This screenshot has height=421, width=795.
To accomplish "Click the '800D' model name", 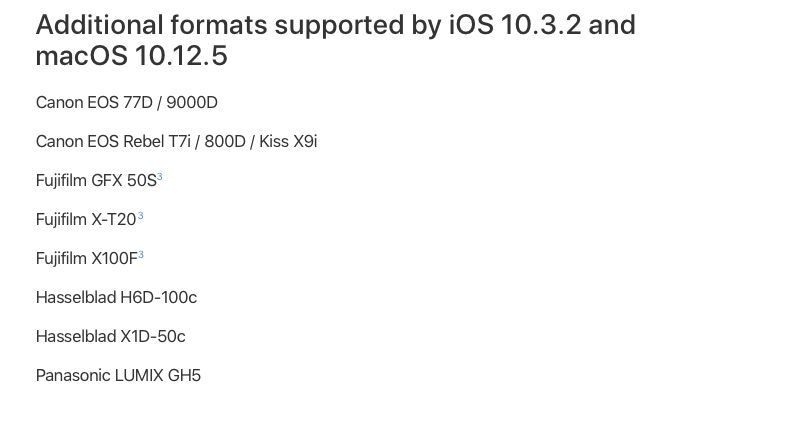I will tap(225, 142).
